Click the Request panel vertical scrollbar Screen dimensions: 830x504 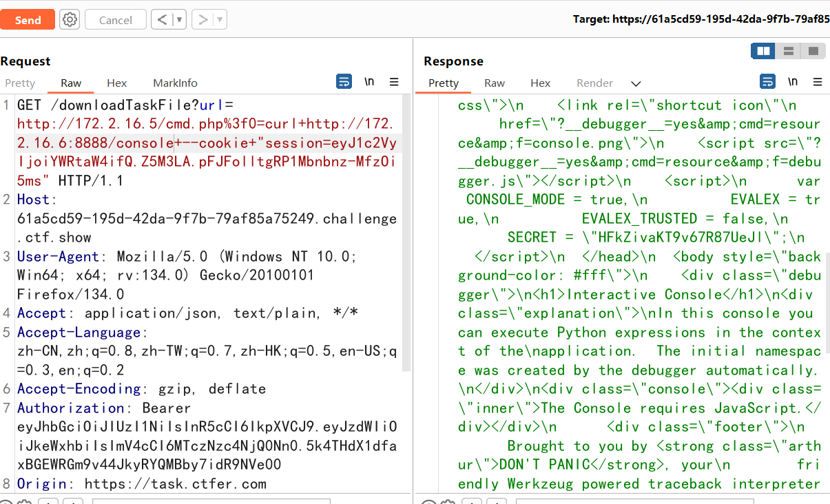pyautogui.click(x=407, y=233)
